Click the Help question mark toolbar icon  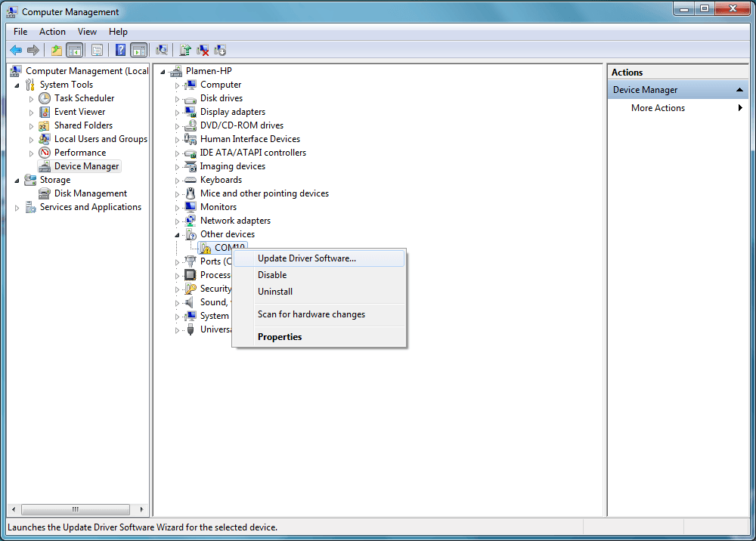120,51
